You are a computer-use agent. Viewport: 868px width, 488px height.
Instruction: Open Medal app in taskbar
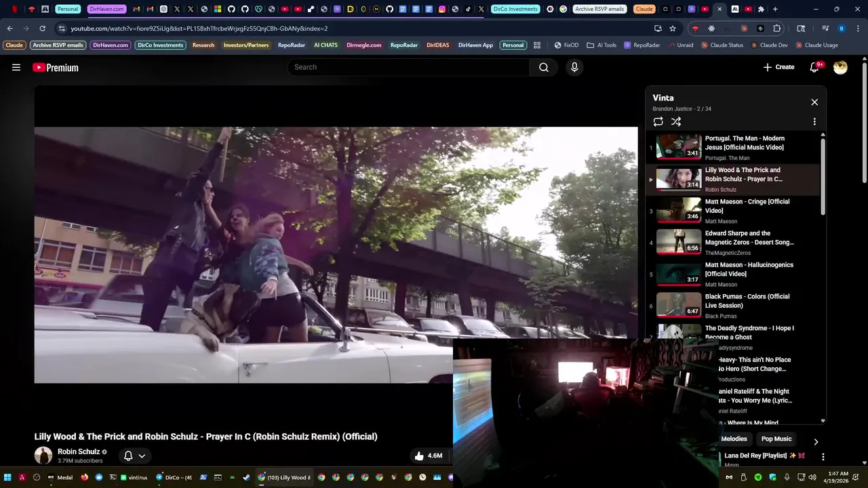60,477
